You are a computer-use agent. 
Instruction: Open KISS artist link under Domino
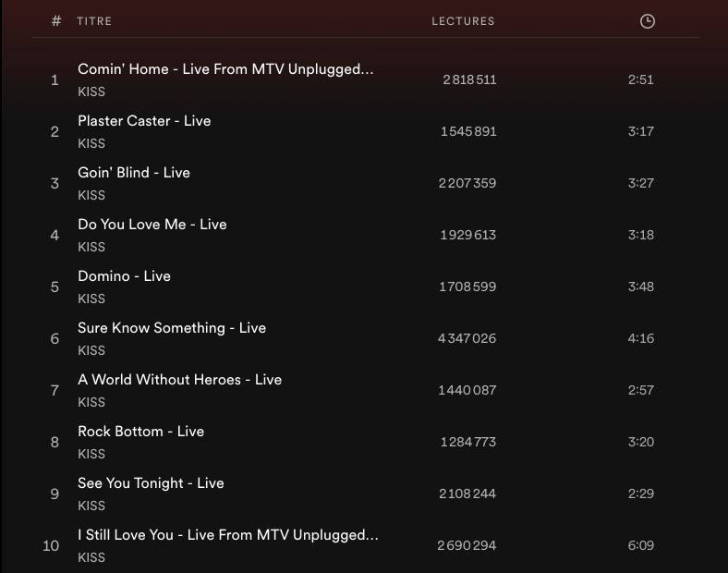pos(91,299)
